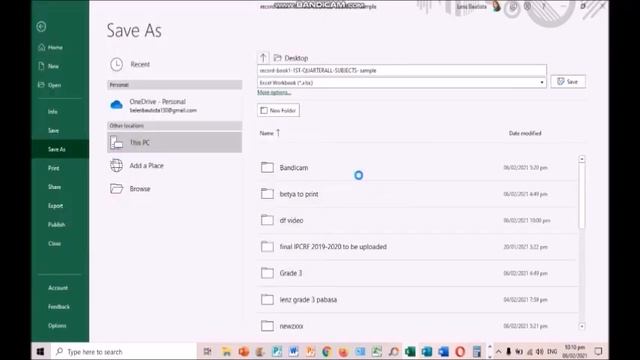Viewport: 640px width, 360px height.
Task: Click Close in the sidebar
Action: (x=60, y=243)
